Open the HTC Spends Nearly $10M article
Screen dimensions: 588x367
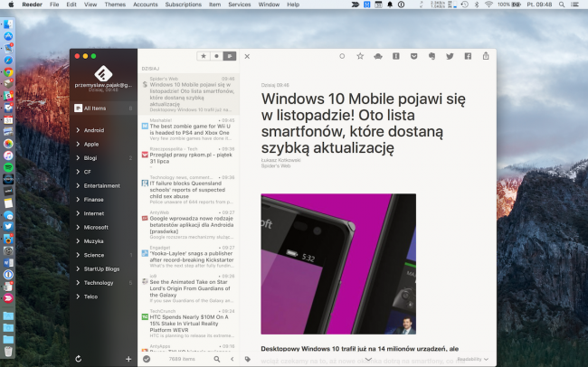(189, 324)
